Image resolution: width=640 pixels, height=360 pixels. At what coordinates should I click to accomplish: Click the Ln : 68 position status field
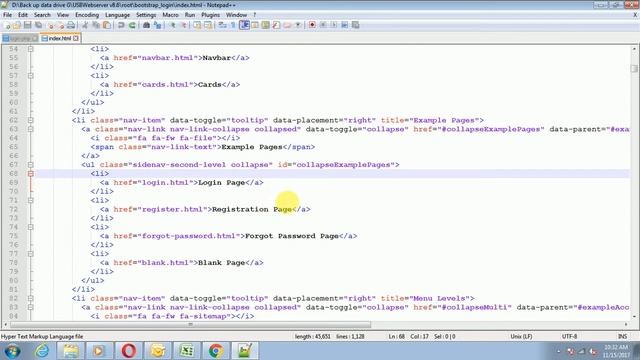pyautogui.click(x=396, y=337)
